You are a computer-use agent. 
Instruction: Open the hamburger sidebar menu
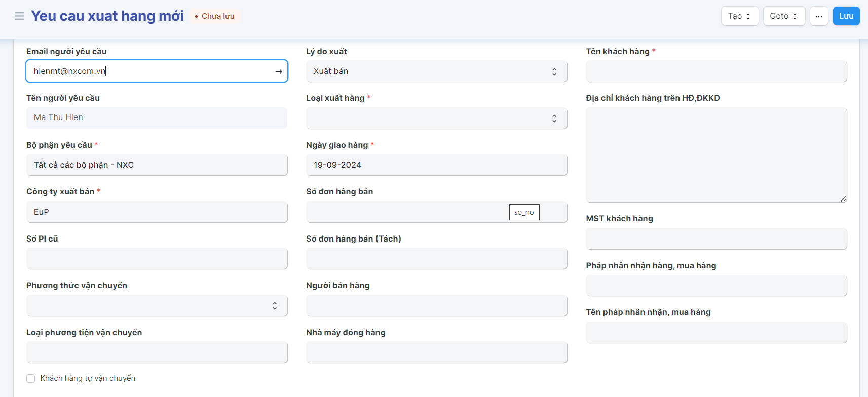(19, 16)
